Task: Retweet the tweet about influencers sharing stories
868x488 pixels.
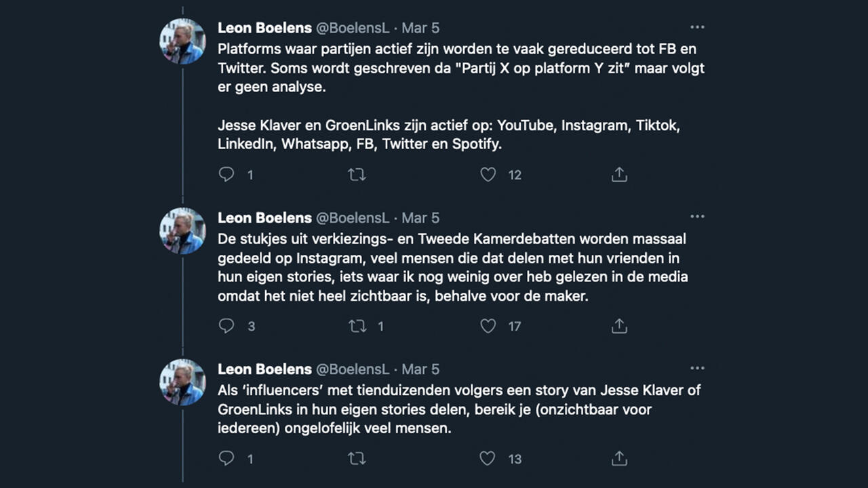Action: click(357, 459)
